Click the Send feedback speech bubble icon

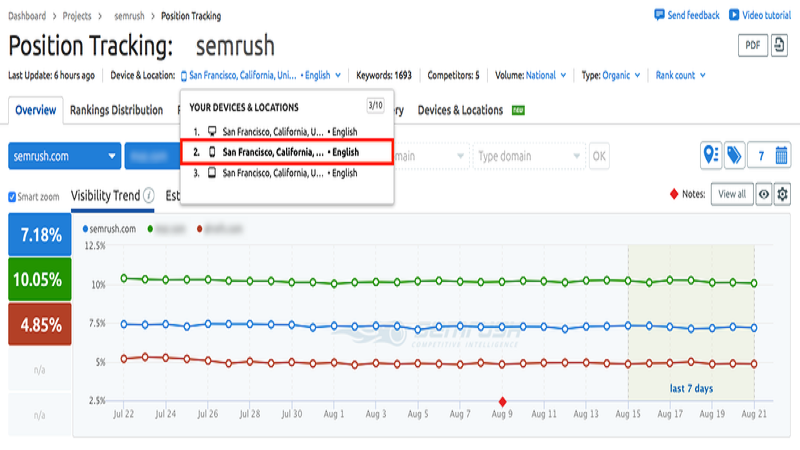pyautogui.click(x=659, y=15)
